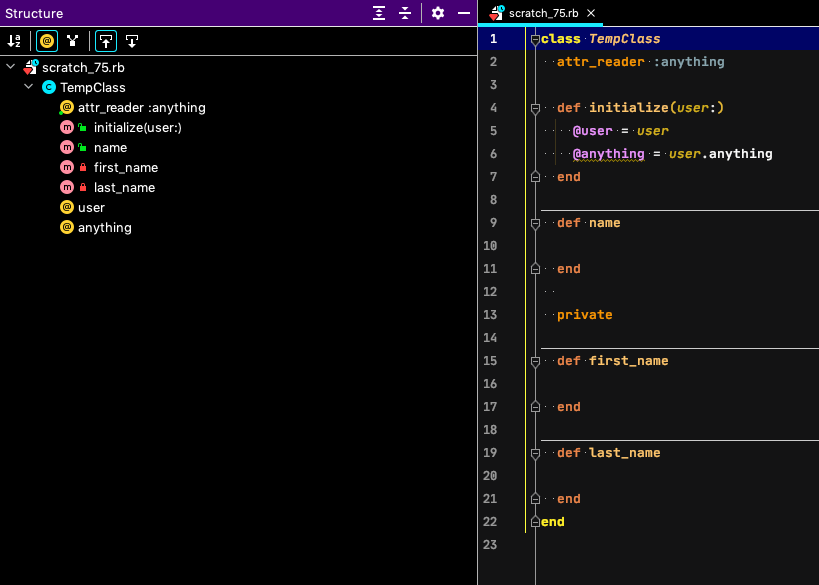Click class icon beside TempClass
This screenshot has width=819, height=585.
[x=49, y=87]
